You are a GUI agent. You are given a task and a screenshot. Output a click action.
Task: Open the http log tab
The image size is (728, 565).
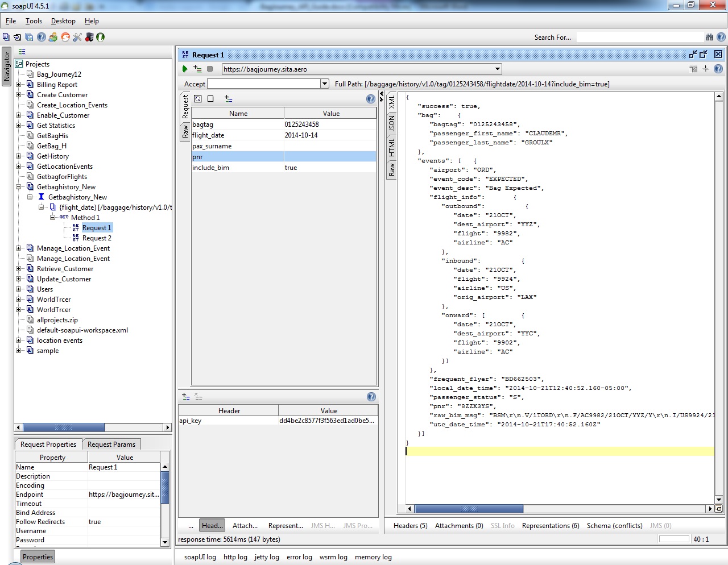[x=235, y=557]
